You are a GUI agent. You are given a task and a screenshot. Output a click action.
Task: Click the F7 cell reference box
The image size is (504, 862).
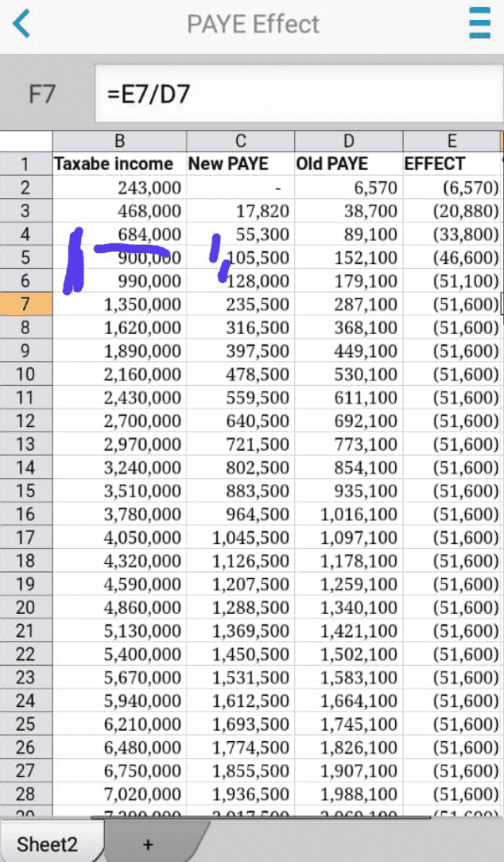pyautogui.click(x=42, y=94)
